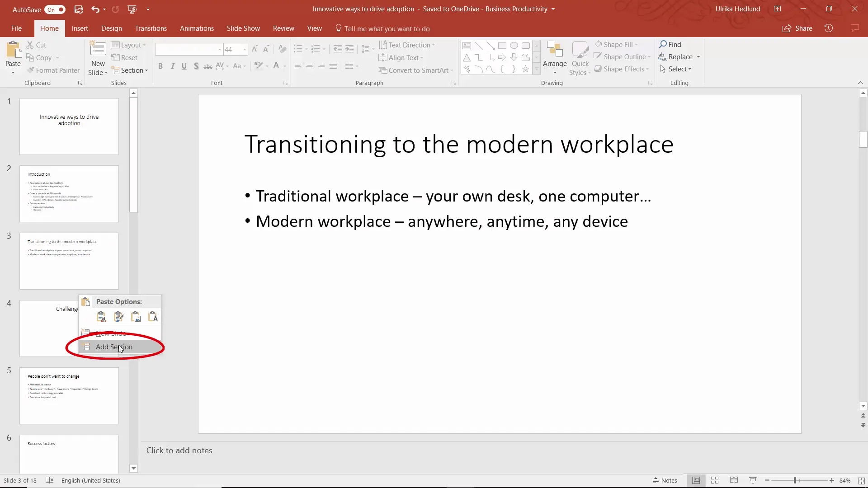Open the File tab
The height and width of the screenshot is (488, 868).
16,28
